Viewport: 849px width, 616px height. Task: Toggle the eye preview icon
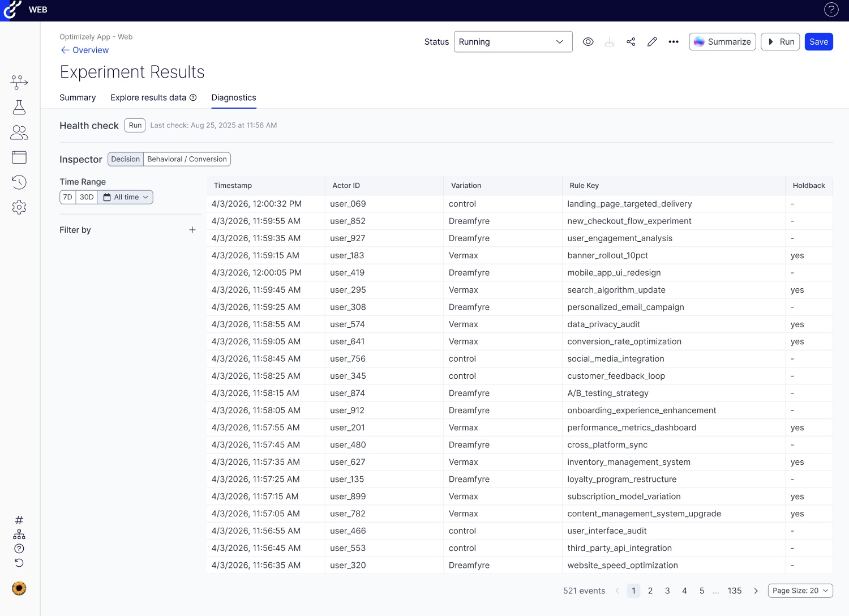click(588, 42)
